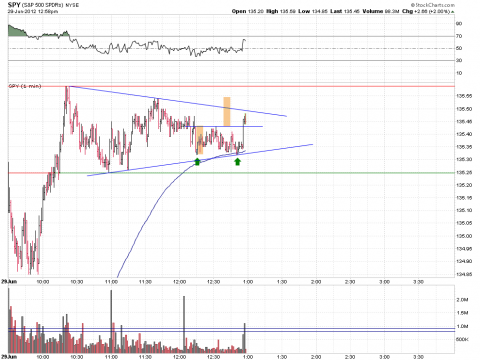Image resolution: width=480 pixels, height=361 pixels.
Task: Click the 1.5M volume axis label
Action: (x=462, y=313)
